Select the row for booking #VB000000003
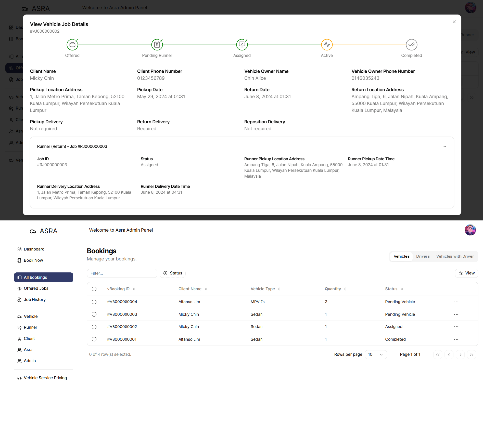Image resolution: width=483 pixels, height=448 pixels. pyautogui.click(x=94, y=314)
